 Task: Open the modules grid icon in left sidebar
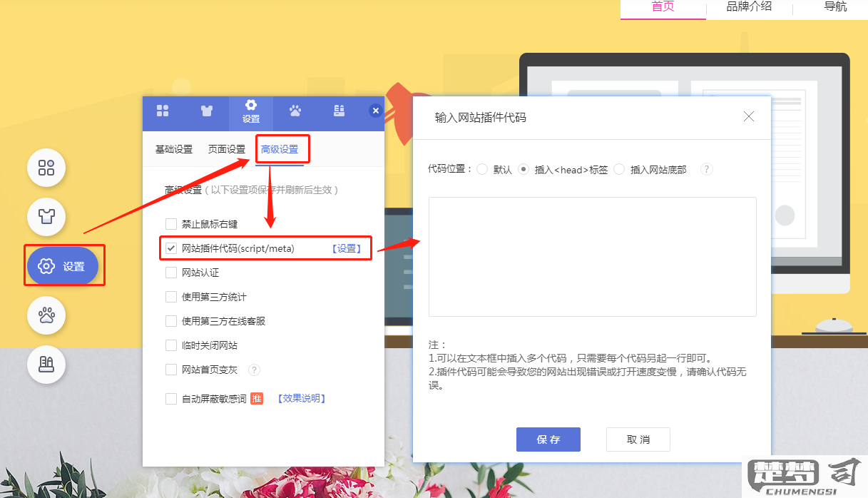[46, 168]
